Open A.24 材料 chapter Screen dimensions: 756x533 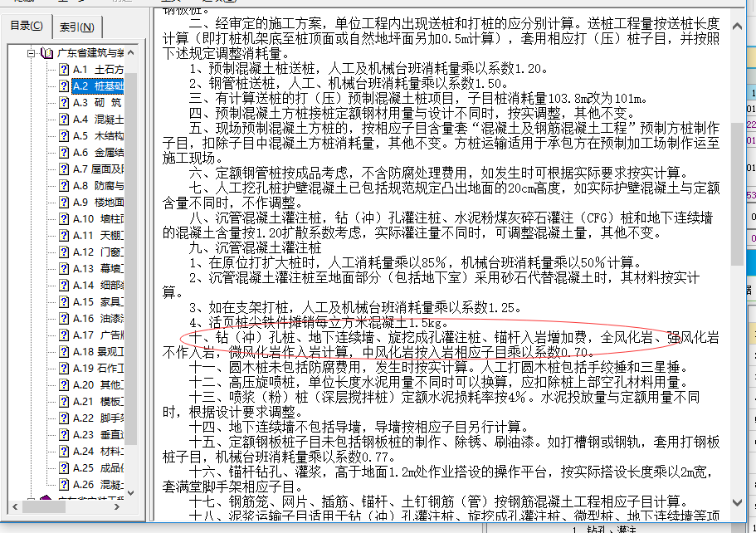click(x=98, y=452)
